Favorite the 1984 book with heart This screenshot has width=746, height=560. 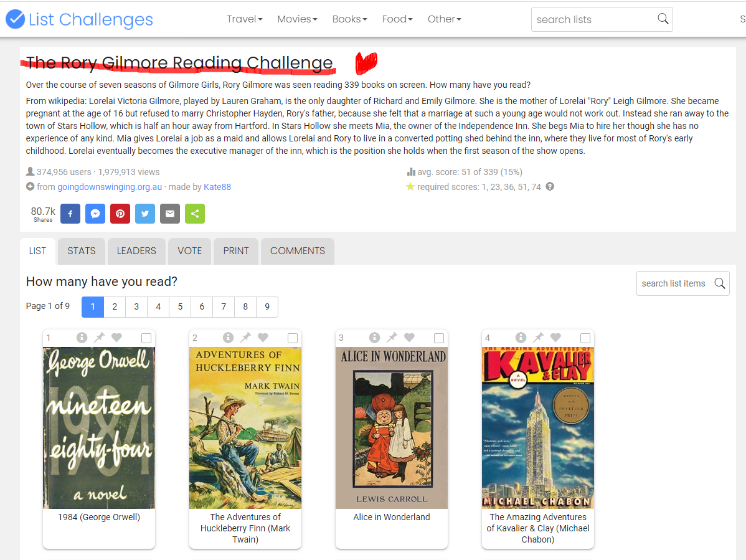[116, 338]
